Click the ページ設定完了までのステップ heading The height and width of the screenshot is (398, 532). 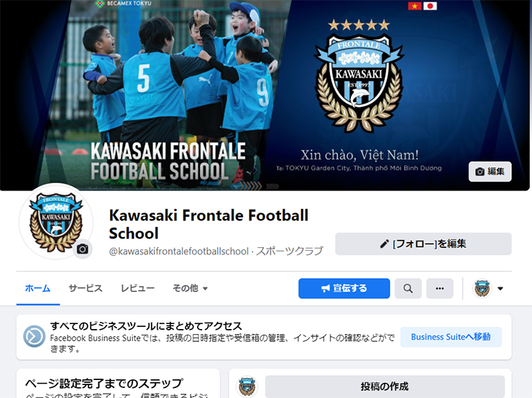[104, 384]
